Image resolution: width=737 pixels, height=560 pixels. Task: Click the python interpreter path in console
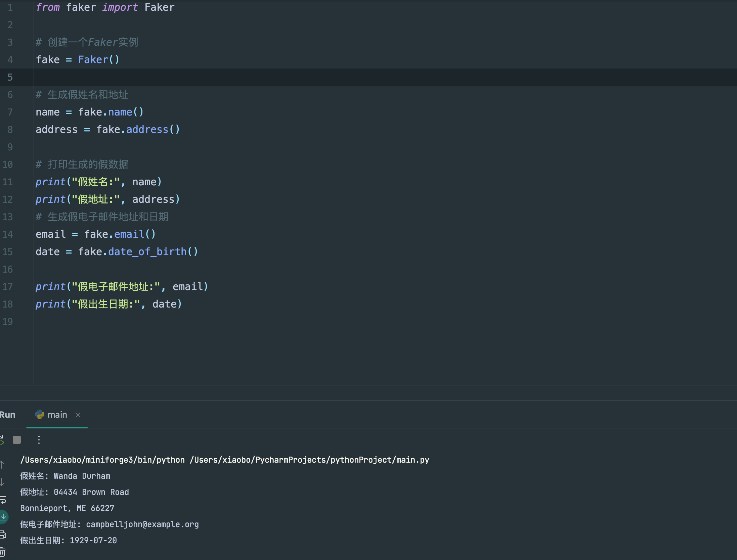(x=102, y=460)
